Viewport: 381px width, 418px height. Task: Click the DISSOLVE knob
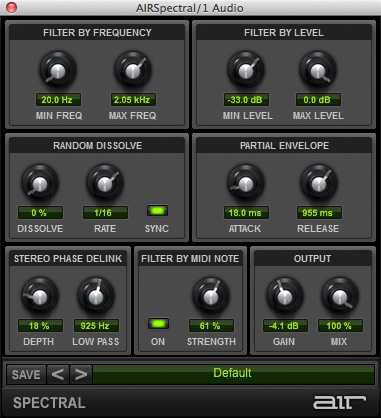pos(40,183)
